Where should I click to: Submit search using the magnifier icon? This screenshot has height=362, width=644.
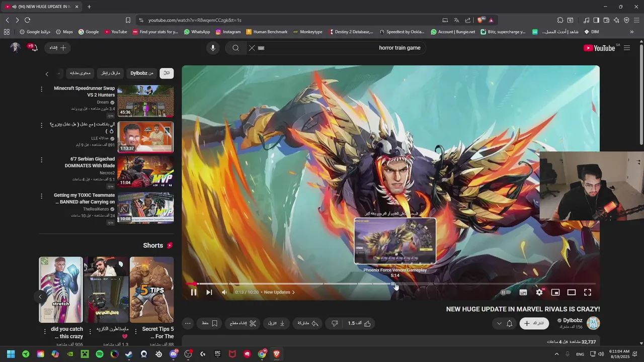tap(235, 48)
